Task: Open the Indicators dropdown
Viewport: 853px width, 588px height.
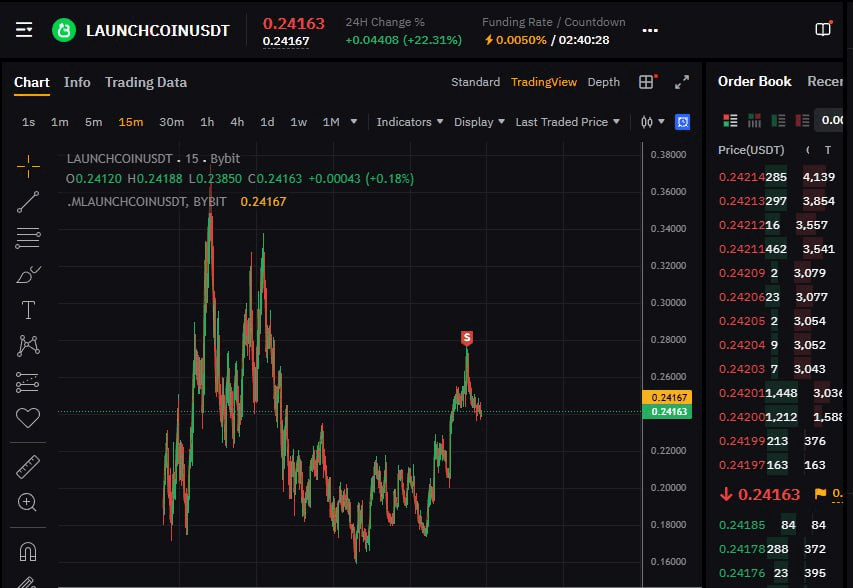Action: pos(410,122)
